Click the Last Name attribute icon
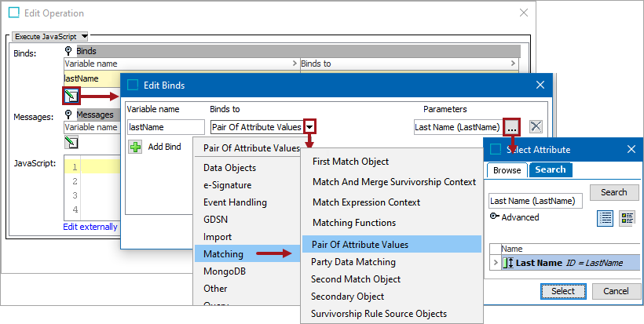 (507, 263)
